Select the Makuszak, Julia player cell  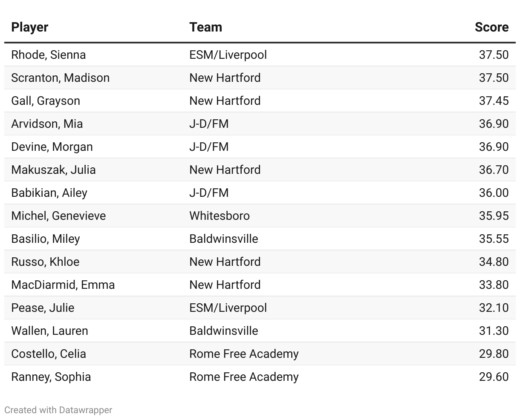(x=53, y=170)
